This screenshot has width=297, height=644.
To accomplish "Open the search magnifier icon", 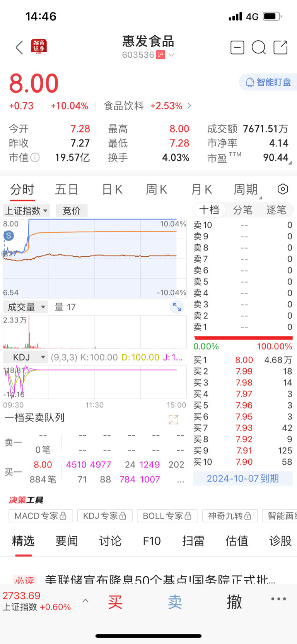I will (259, 48).
